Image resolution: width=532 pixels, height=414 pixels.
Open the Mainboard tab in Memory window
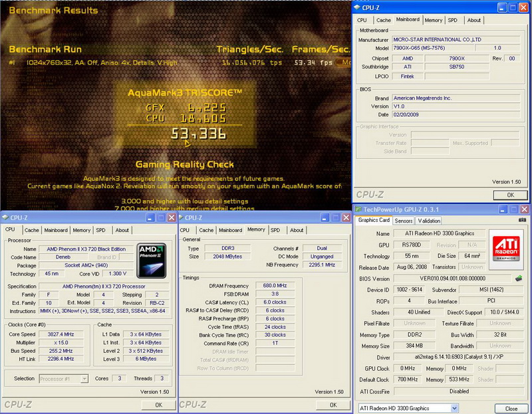click(230, 230)
